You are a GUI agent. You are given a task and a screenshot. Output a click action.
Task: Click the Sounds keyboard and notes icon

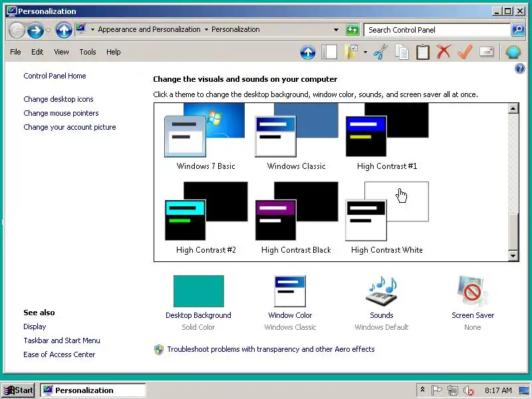382,291
